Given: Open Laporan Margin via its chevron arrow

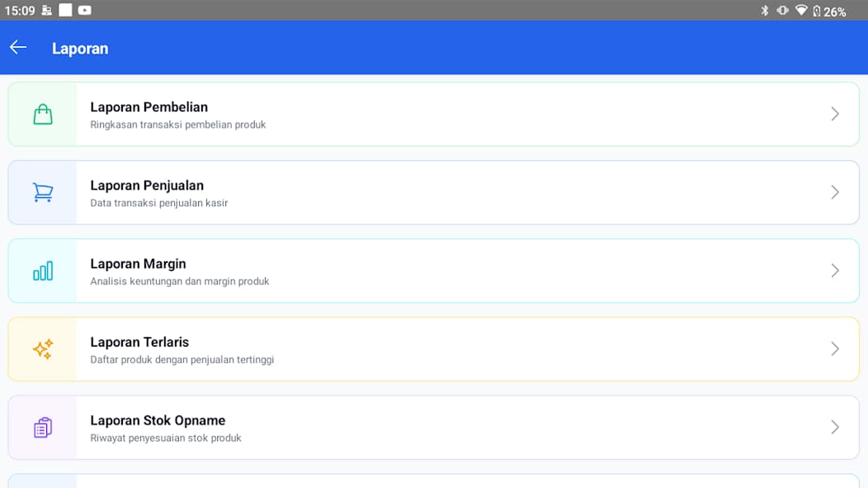Looking at the screenshot, I should pyautogui.click(x=835, y=270).
